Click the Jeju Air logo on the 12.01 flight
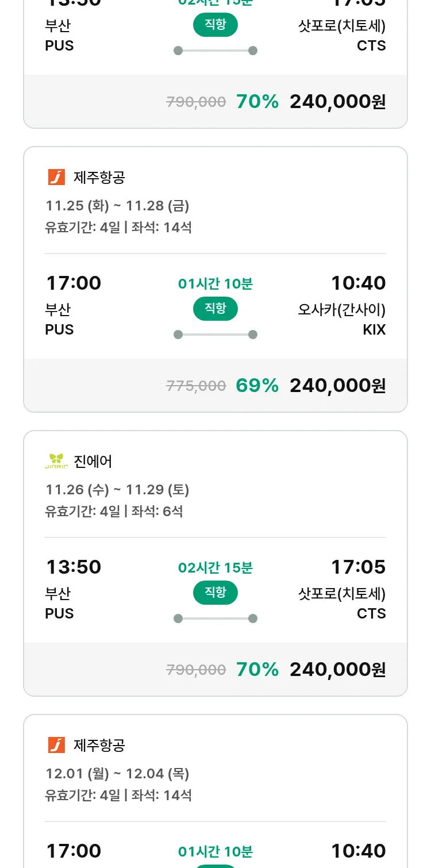 point(56,745)
